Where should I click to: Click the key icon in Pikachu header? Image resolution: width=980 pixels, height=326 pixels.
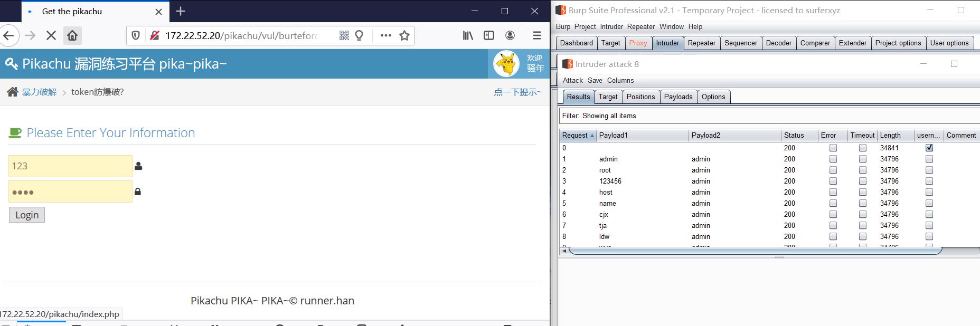coord(11,64)
